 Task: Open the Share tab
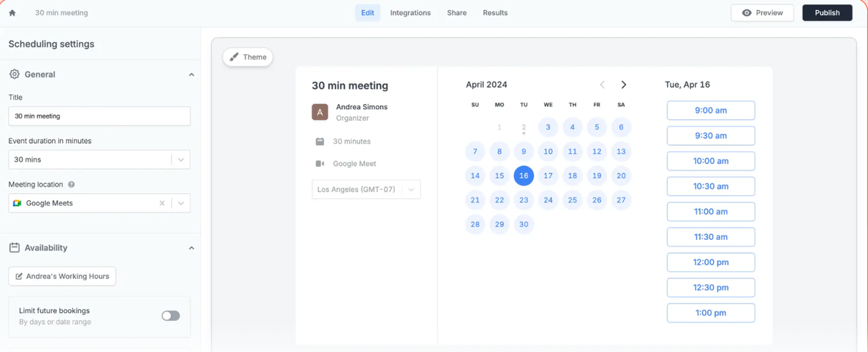coord(456,13)
